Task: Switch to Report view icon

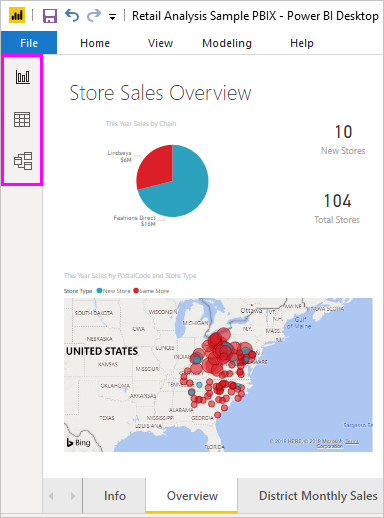Action: click(x=22, y=77)
